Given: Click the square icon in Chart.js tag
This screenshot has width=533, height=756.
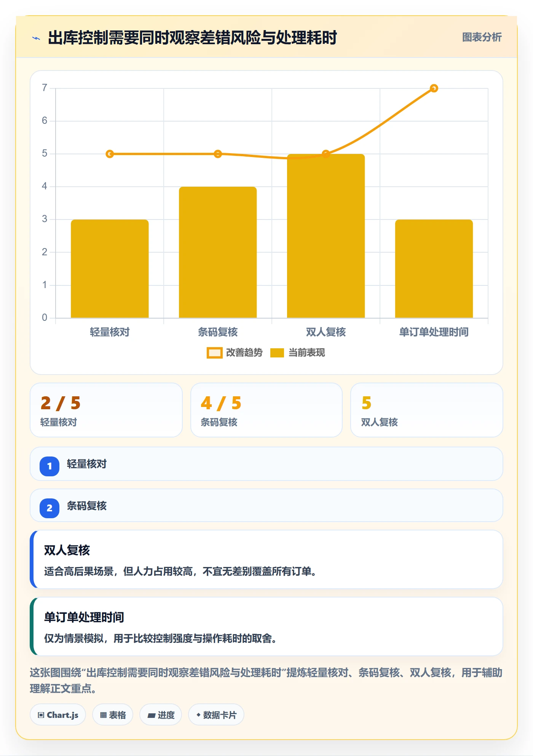Looking at the screenshot, I should pyautogui.click(x=41, y=715).
